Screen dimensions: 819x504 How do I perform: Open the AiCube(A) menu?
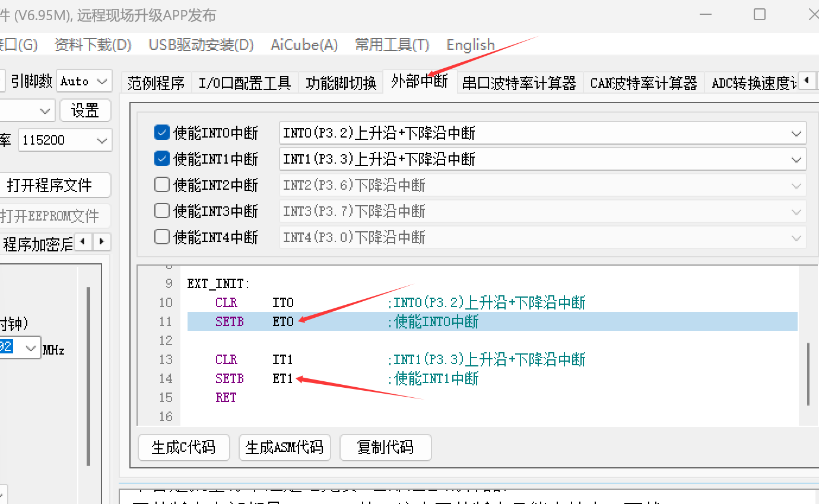(304, 44)
